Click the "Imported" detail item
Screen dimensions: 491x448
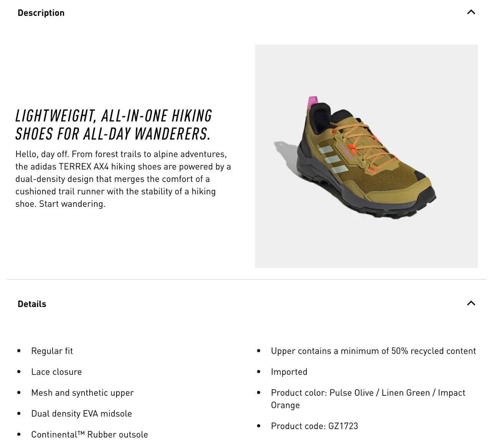[x=289, y=372]
